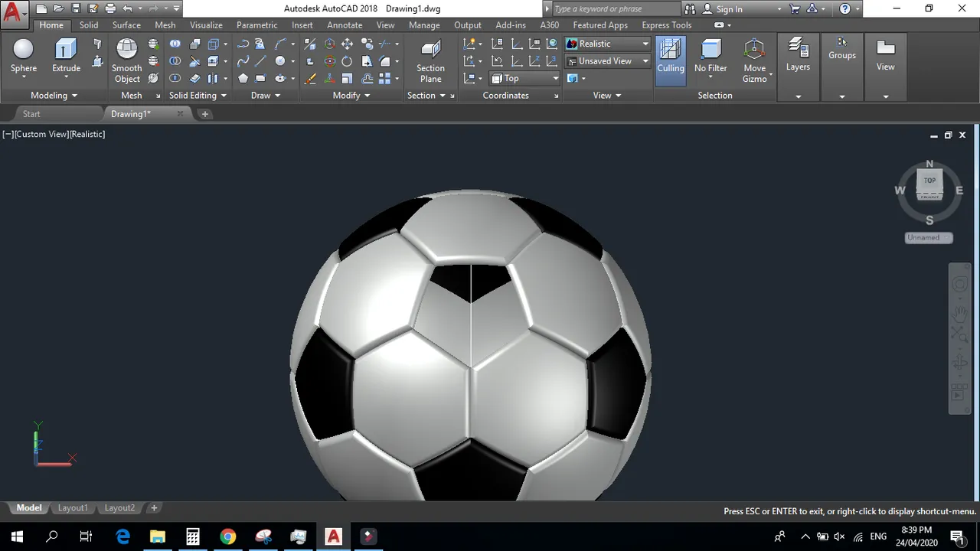Click the Pan hand in navigation bar

coord(959,312)
